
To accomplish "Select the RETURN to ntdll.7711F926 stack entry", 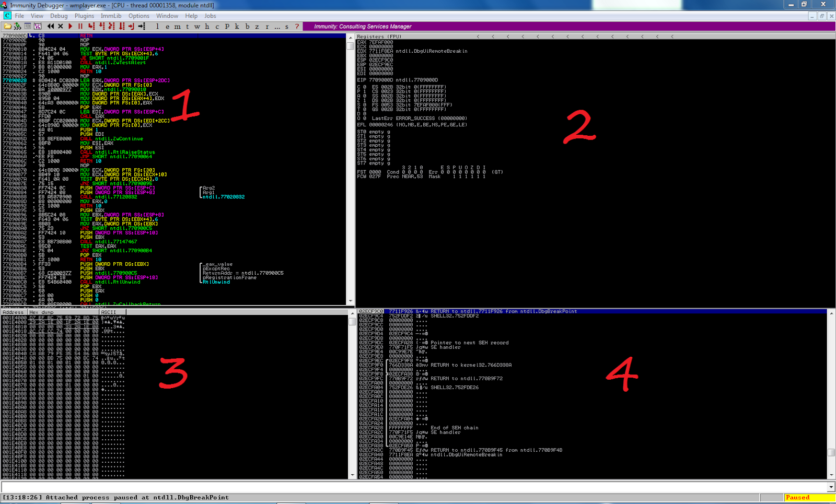I will [470, 311].
